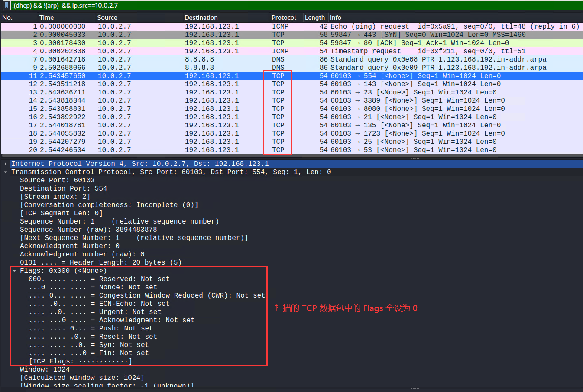Select packet 19 to port 25
Image resolution: width=583 pixels, height=392 pixels.
(291, 142)
